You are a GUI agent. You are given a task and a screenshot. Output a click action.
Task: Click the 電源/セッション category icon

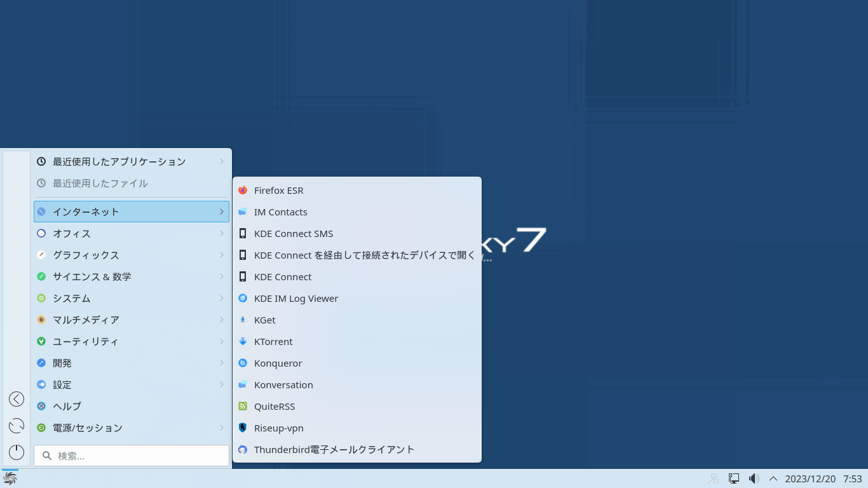coord(41,428)
